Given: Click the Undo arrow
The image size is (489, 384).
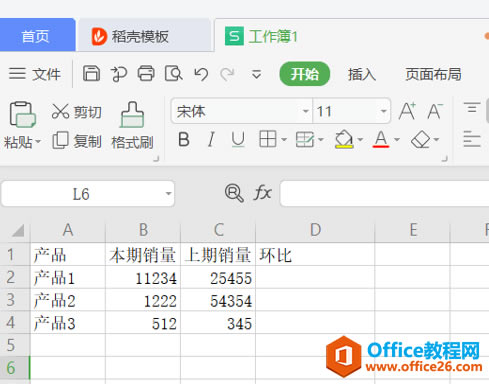Looking at the screenshot, I should pos(201,74).
